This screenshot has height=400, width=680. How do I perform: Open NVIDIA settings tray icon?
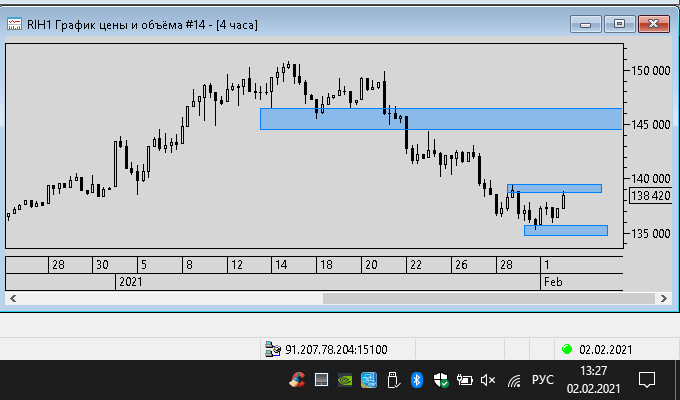point(345,380)
